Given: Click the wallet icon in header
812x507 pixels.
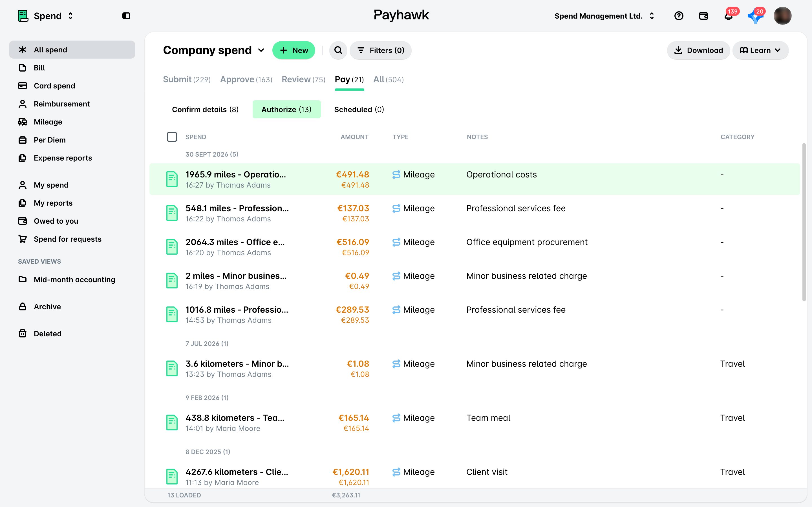Looking at the screenshot, I should pos(704,16).
